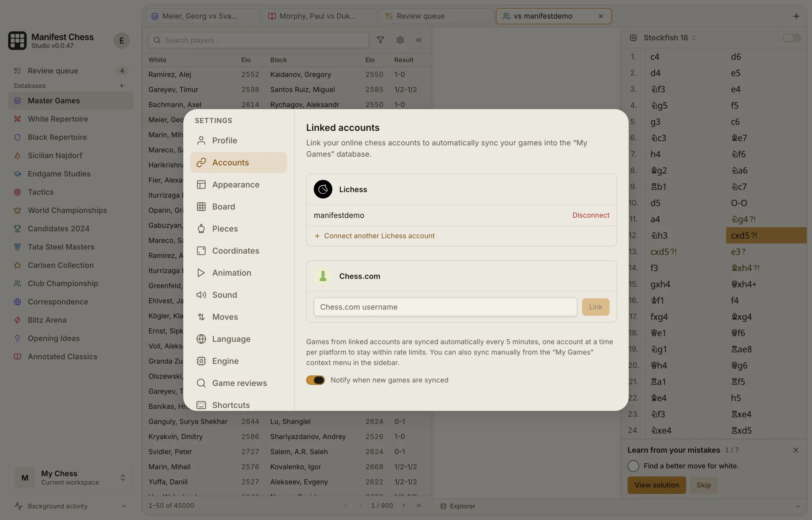Viewport: 812px width, 520px height.
Task: Open the Language settings section
Action: 239,339
